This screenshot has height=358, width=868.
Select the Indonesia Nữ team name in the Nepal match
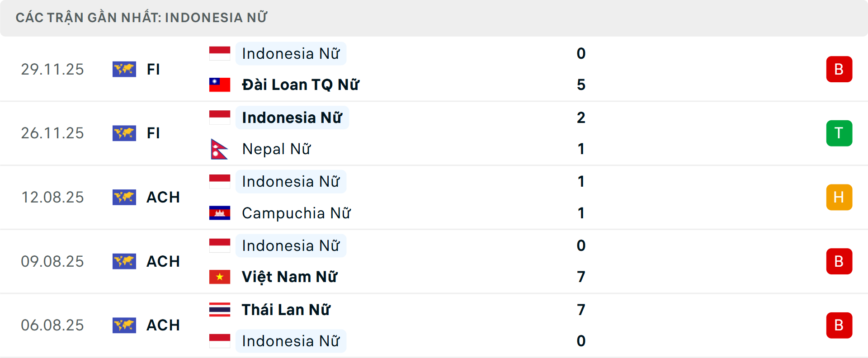tap(292, 118)
